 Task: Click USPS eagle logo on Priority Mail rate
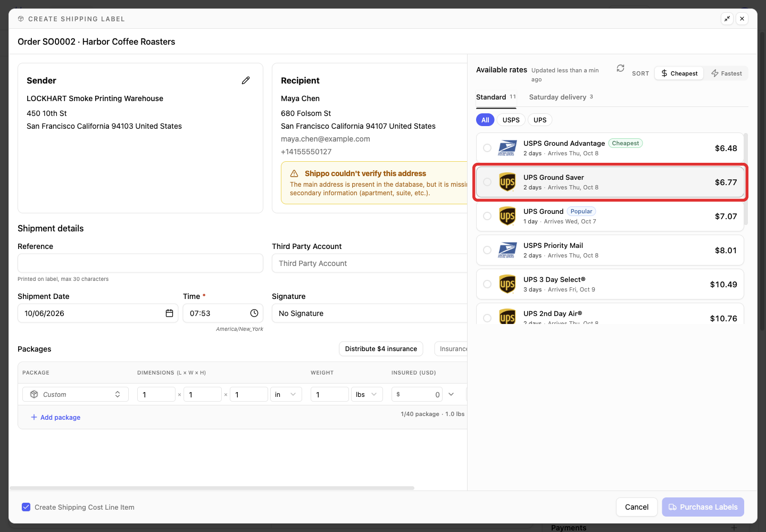click(507, 250)
